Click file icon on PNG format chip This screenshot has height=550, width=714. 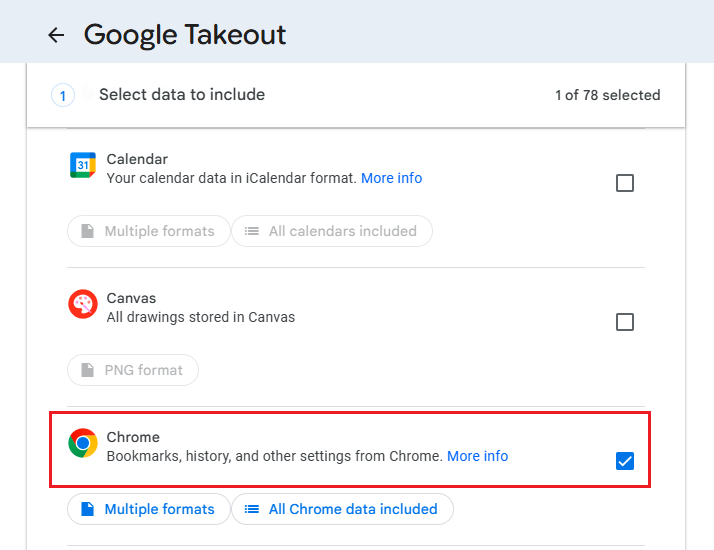(86, 370)
